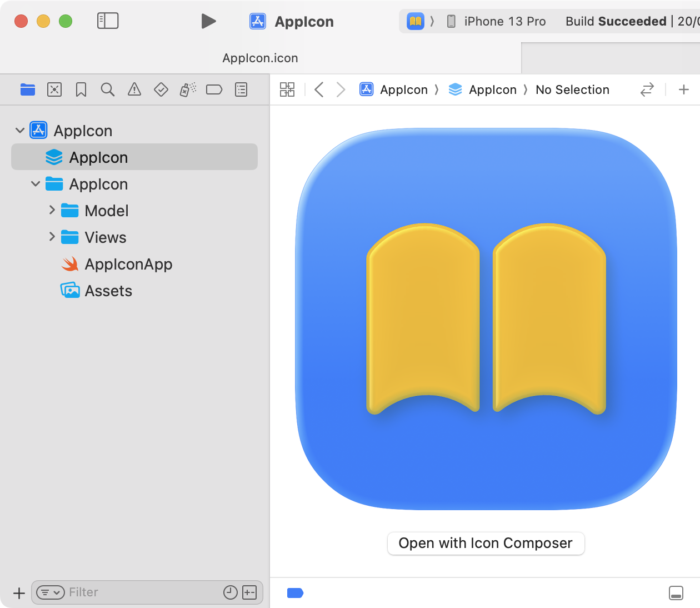
Task: Click the AppIcon breadcrumb in the jump bar
Action: coord(404,89)
